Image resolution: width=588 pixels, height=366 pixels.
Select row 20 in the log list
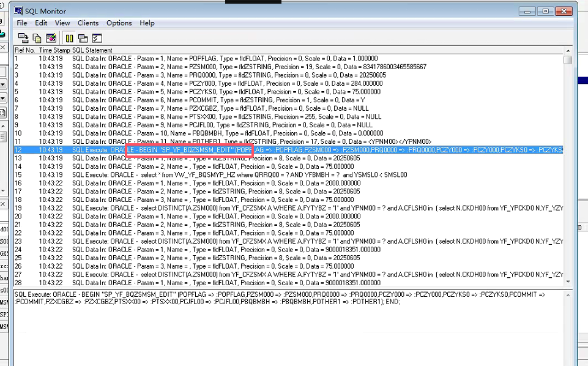point(288,216)
